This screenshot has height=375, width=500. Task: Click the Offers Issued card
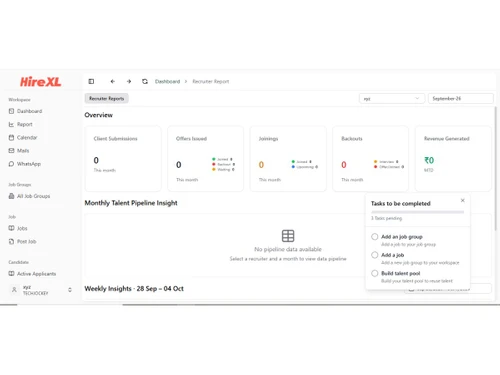pyautogui.click(x=205, y=158)
